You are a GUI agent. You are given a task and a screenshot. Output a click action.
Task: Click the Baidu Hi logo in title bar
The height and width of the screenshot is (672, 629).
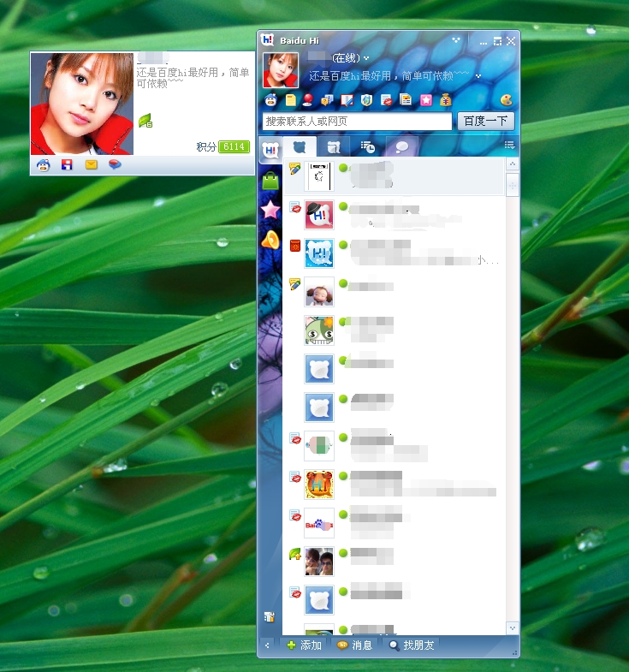267,40
